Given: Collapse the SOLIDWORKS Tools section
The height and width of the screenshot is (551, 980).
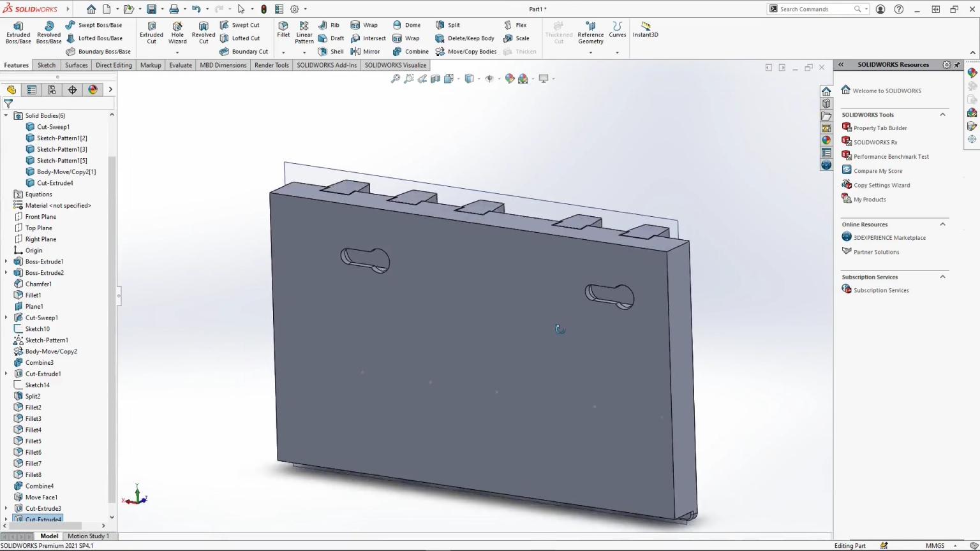Looking at the screenshot, I should pyautogui.click(x=943, y=114).
